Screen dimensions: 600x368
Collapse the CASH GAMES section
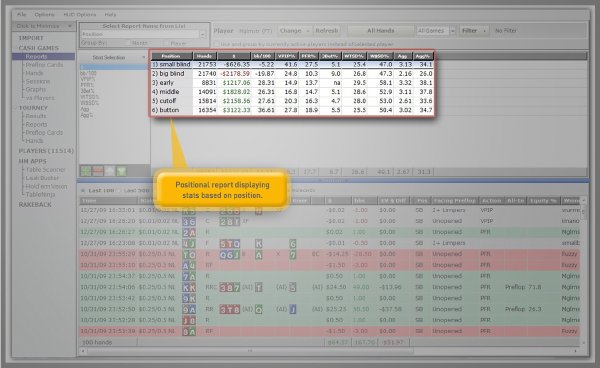coord(39,48)
